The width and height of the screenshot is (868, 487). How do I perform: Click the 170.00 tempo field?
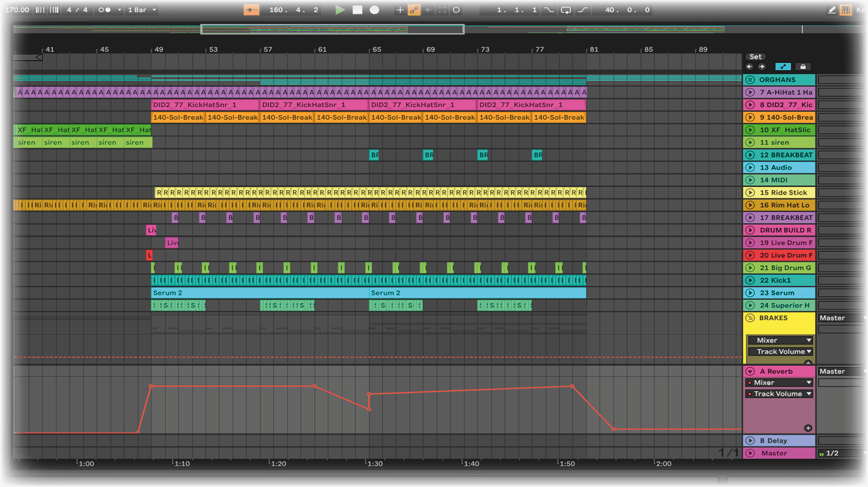17,10
